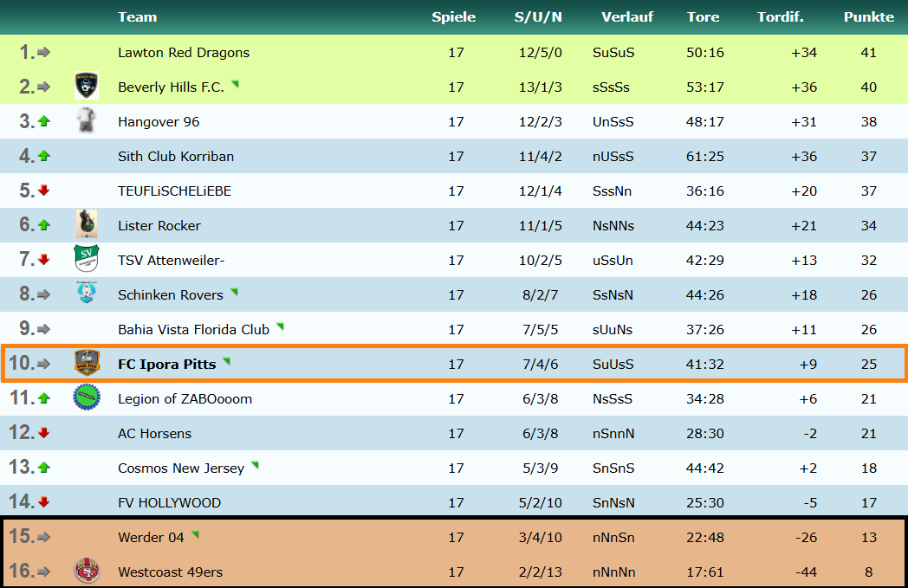908x588 pixels.
Task: Open the Lister Rocker club badge
Action: (86, 225)
